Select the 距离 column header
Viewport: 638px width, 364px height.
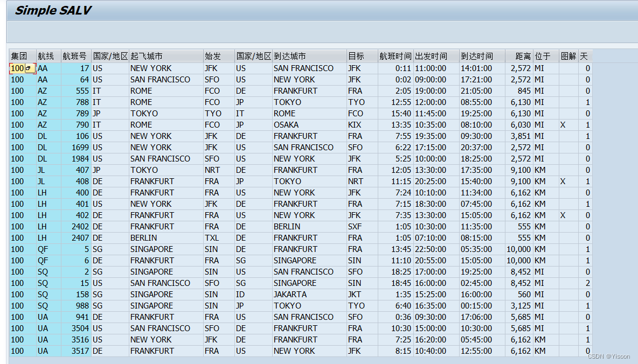click(519, 56)
